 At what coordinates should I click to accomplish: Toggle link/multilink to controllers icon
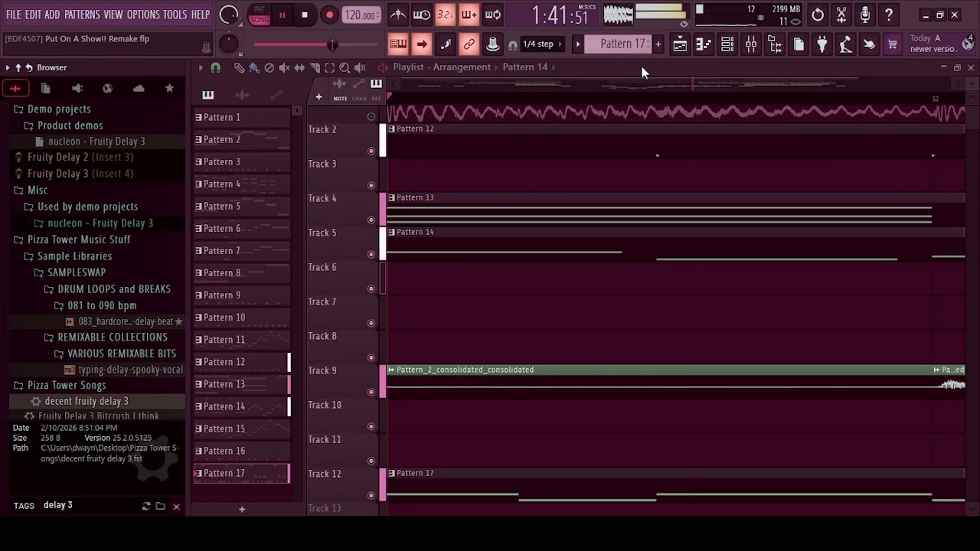pyautogui.click(x=469, y=44)
